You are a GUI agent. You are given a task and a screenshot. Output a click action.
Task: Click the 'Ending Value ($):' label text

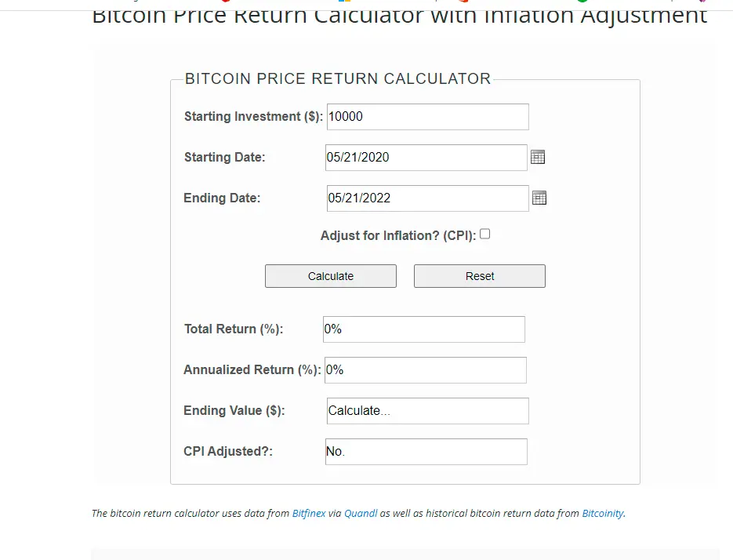pyautogui.click(x=234, y=411)
